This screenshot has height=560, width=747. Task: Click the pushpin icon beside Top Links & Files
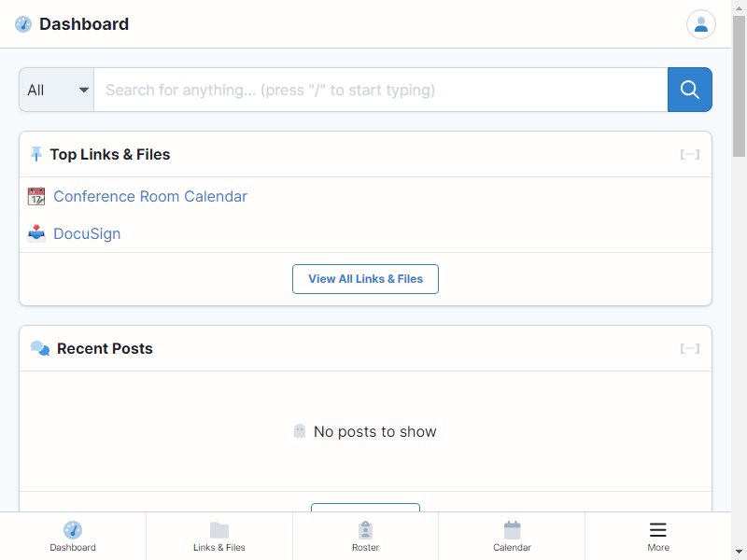[x=36, y=154]
